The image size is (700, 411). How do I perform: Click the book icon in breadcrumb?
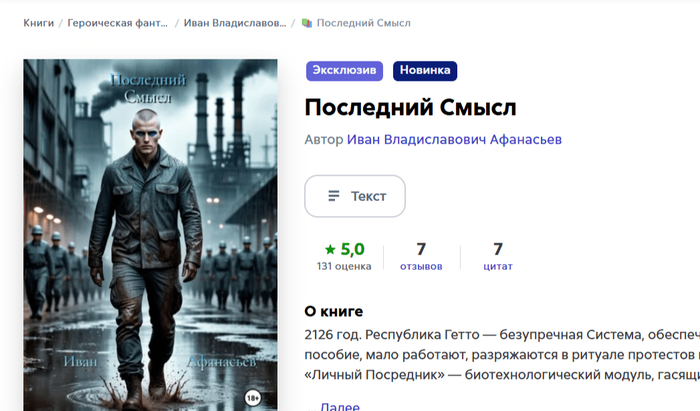coord(307,23)
